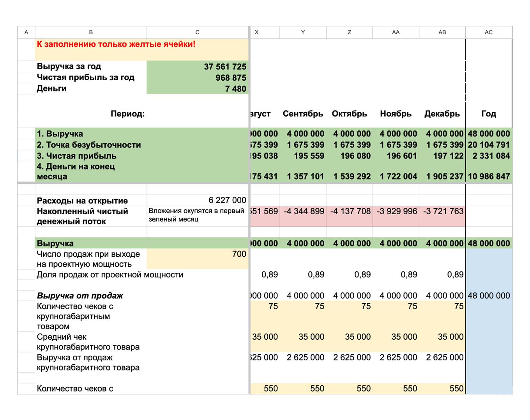Select column header AC
This screenshot has width=530, height=420.
tap(489, 32)
